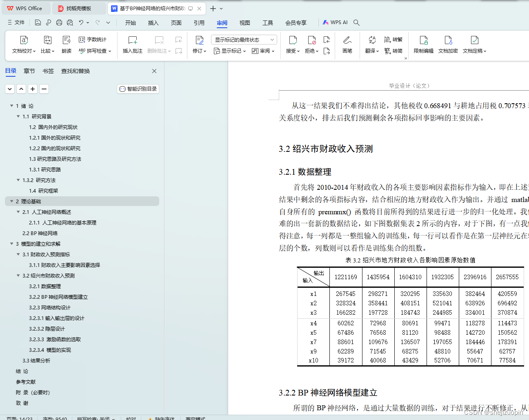Jump to 3.3 结果分析 in outline
The image size is (529, 420).
click(x=36, y=360)
